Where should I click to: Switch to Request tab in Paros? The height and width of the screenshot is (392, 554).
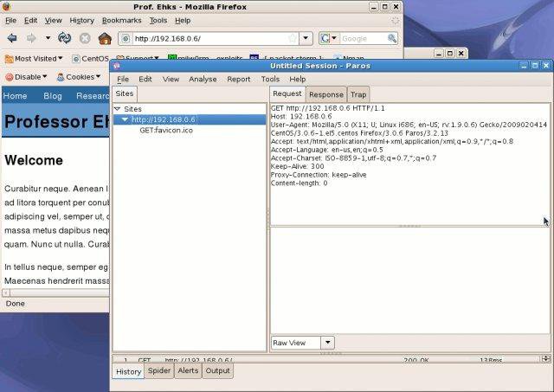coord(287,94)
